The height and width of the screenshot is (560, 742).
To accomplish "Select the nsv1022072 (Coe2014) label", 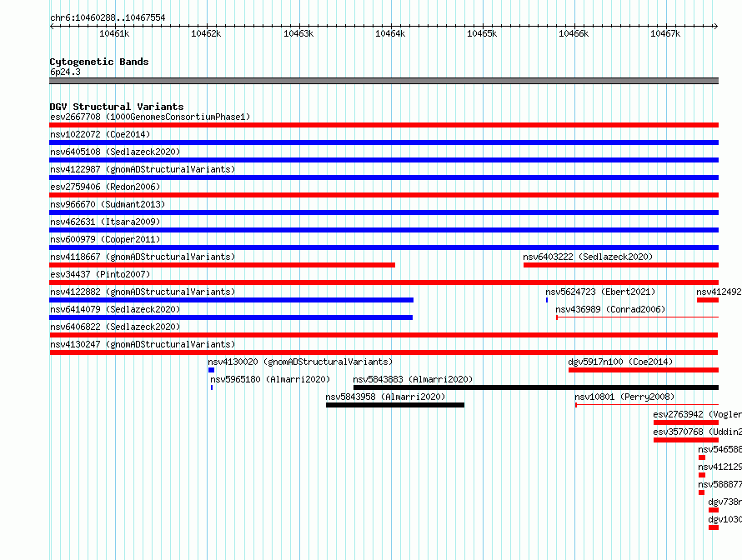I will 100,134.
